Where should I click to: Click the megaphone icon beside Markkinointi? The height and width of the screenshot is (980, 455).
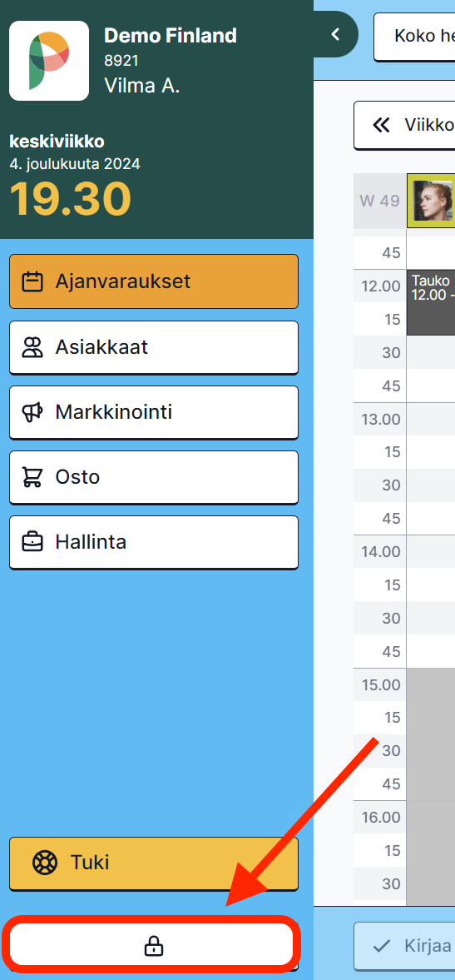pyautogui.click(x=32, y=412)
